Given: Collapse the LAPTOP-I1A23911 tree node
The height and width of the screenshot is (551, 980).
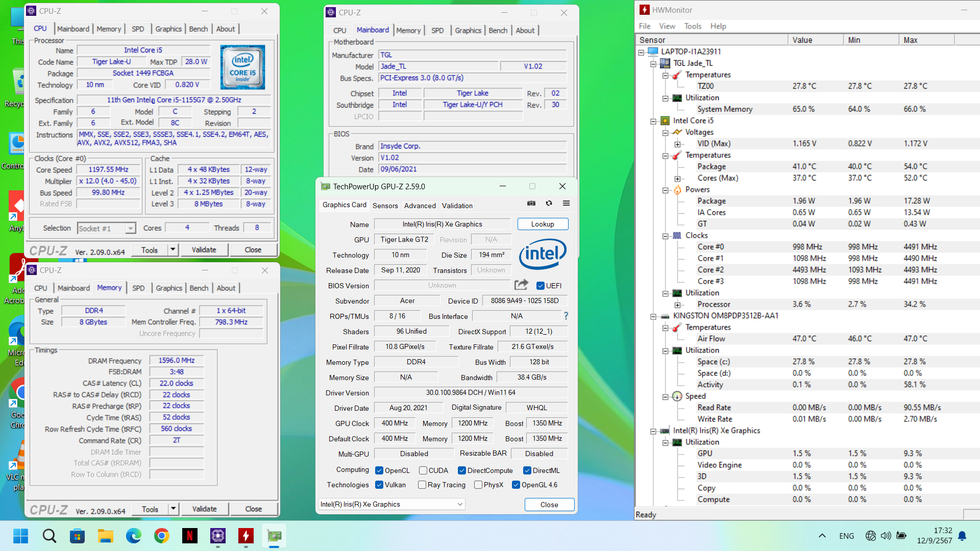Looking at the screenshot, I should (641, 52).
